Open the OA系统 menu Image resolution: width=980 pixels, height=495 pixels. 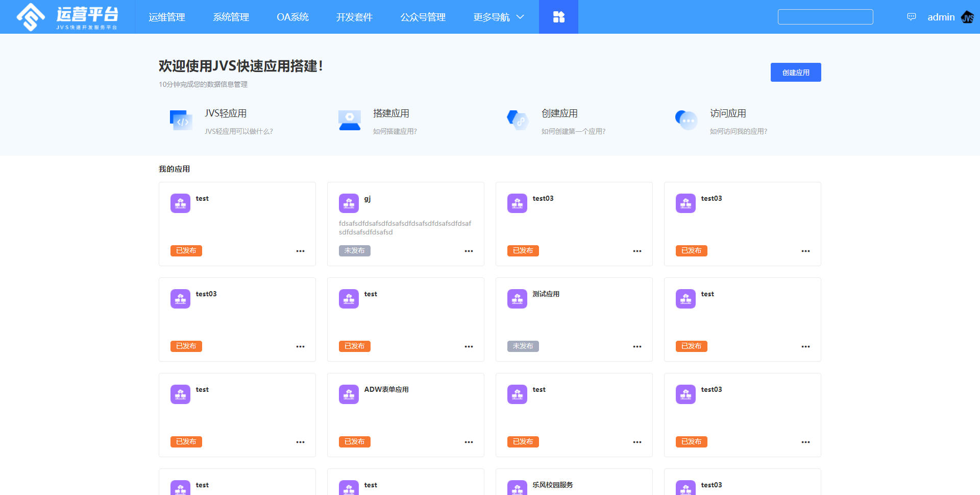[x=292, y=17]
